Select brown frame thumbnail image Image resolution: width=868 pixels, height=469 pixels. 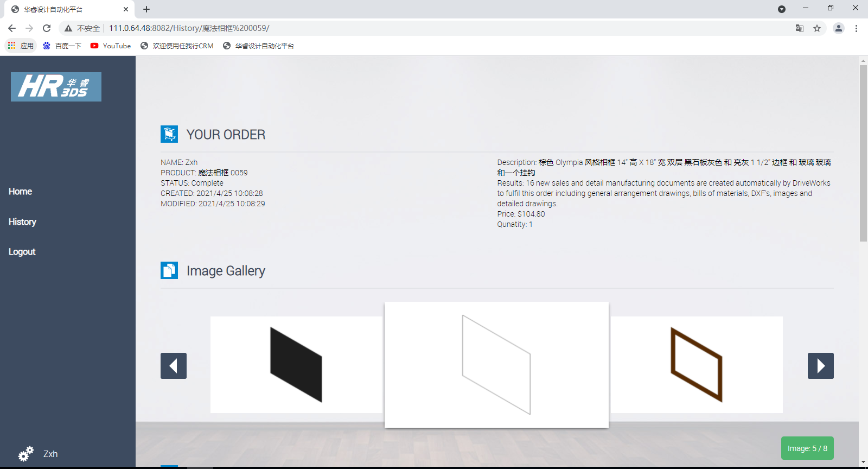tap(697, 365)
